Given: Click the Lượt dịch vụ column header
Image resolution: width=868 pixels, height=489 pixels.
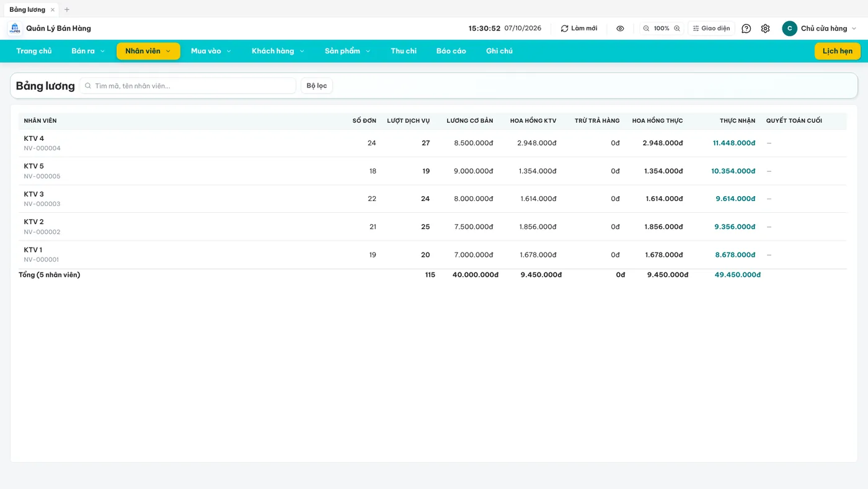Looking at the screenshot, I should click(409, 120).
